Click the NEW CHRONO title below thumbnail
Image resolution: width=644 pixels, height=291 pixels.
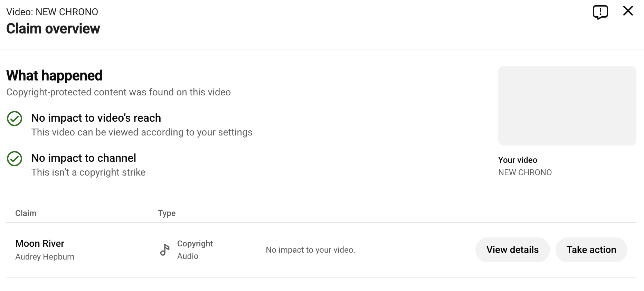525,172
